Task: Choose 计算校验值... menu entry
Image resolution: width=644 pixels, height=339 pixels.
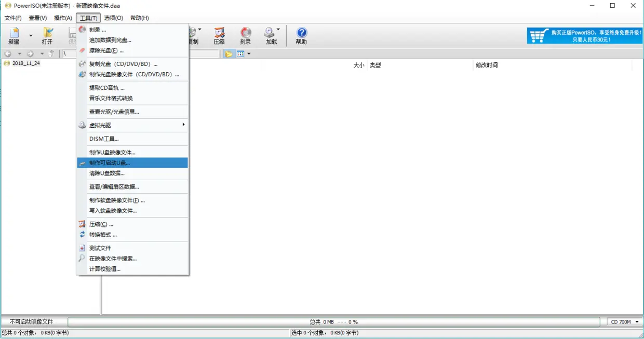Action: [132, 268]
